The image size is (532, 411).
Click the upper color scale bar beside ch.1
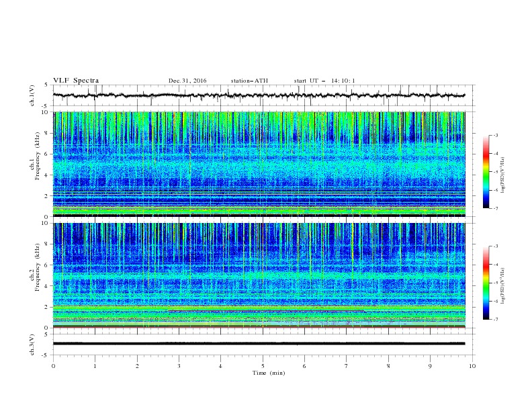[486, 171]
